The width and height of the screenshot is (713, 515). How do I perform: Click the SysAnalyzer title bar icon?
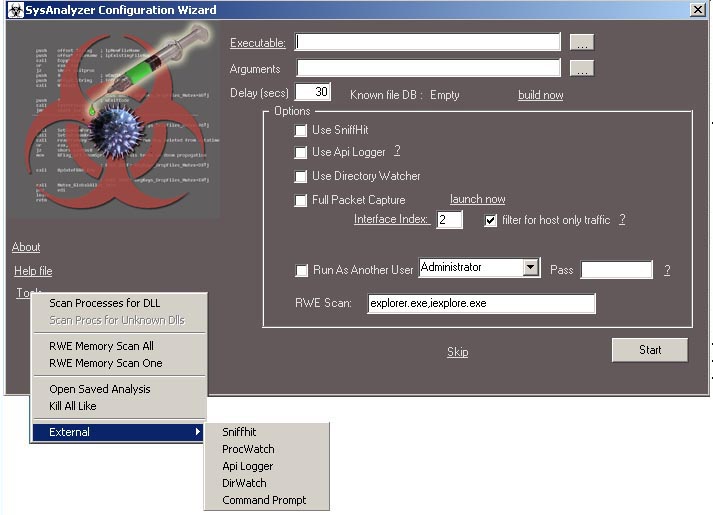click(15, 10)
